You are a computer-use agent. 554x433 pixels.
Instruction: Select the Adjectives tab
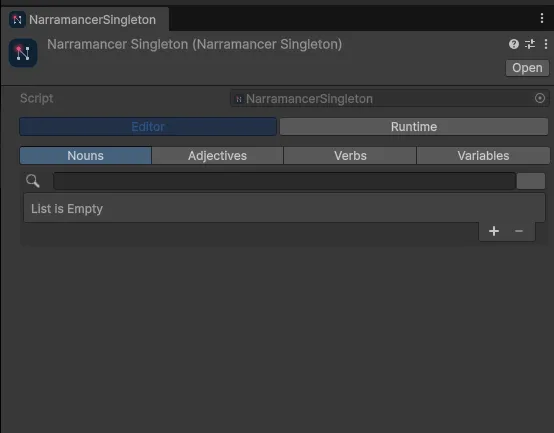pos(217,156)
